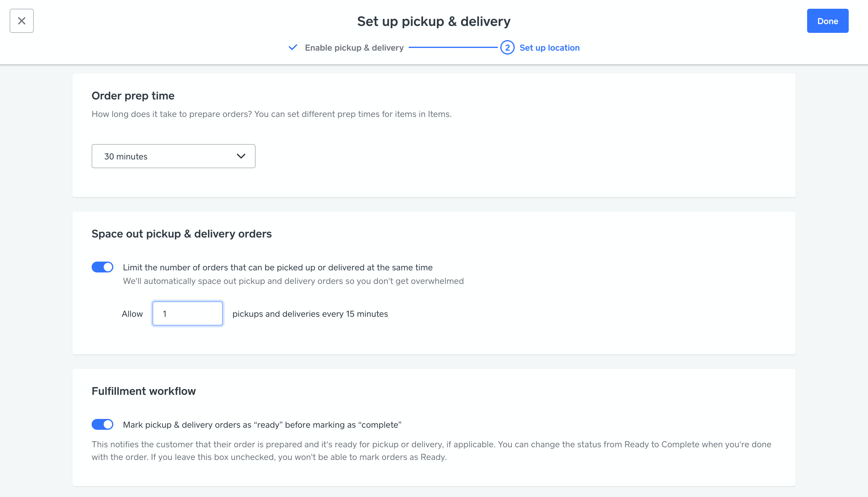Click the chevron arrow in the prep time dropdown
Screen dimensions: 868x497
pos(241,156)
